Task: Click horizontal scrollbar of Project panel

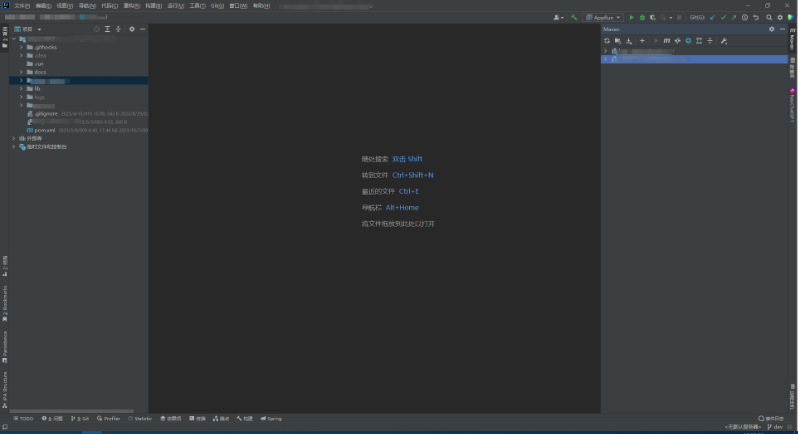Action: [x=71, y=411]
